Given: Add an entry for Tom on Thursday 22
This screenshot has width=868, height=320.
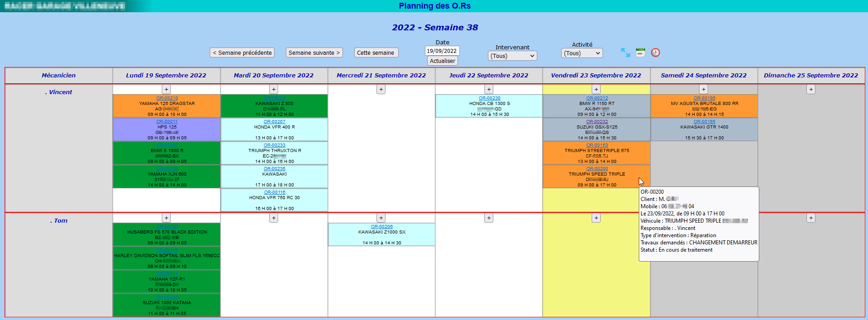Looking at the screenshot, I should pos(488,218).
